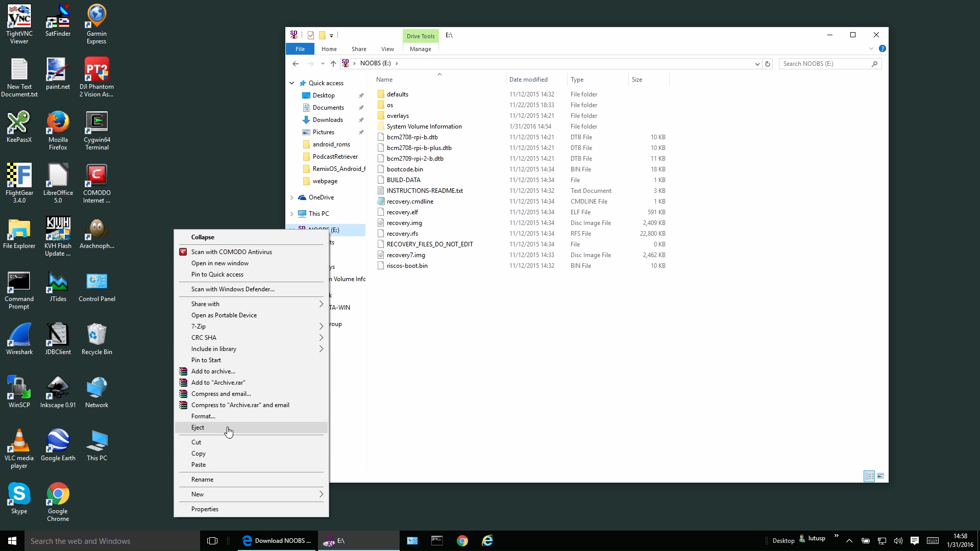Select Format from context menu
The height and width of the screenshot is (551, 980).
203,416
